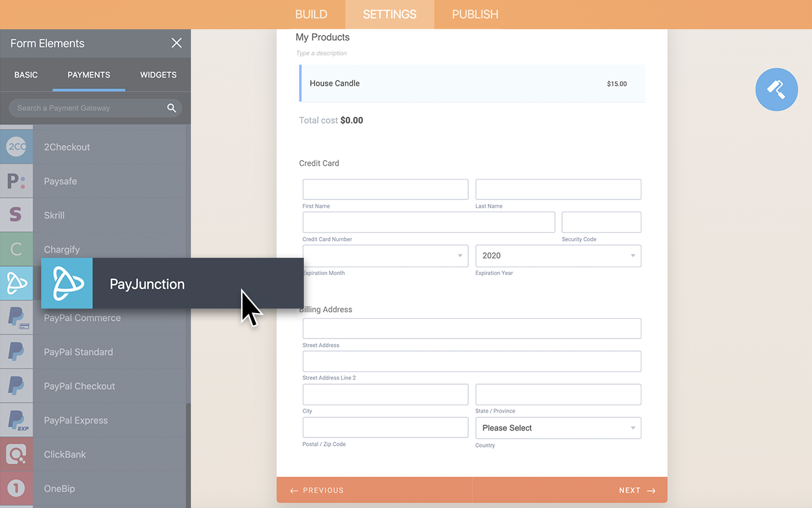Click the Chargify gateway icon
The height and width of the screenshot is (508, 812).
(16, 249)
